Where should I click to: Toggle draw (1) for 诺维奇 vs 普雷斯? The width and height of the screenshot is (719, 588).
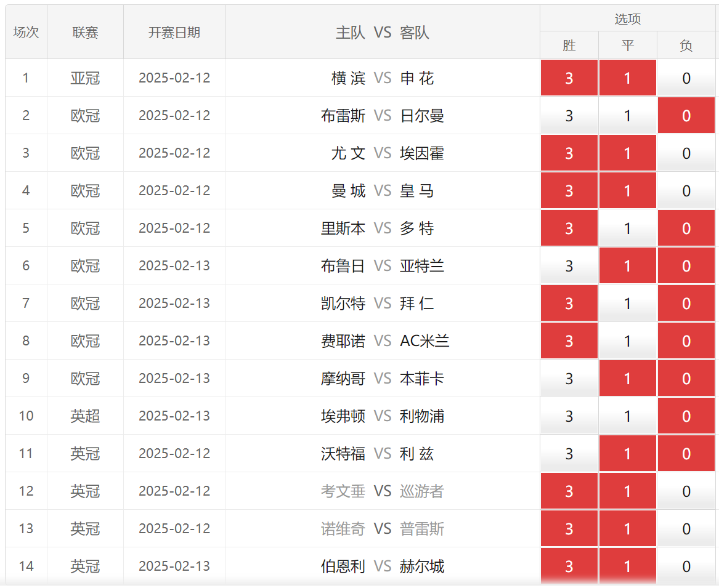pyautogui.click(x=627, y=529)
